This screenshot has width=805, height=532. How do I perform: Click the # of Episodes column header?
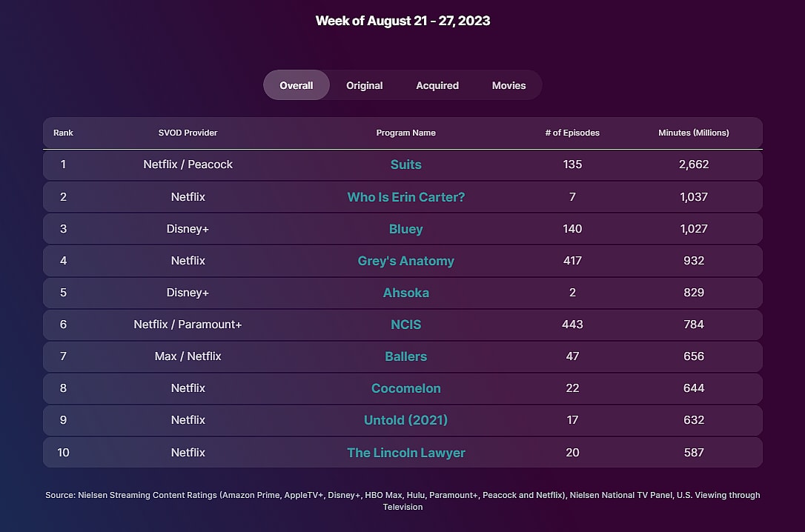click(x=572, y=133)
